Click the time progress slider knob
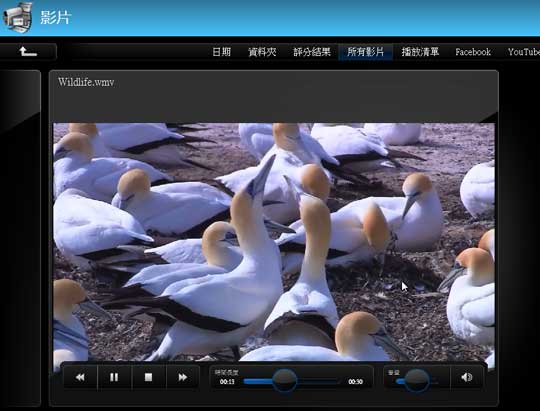540x411 pixels. click(285, 381)
